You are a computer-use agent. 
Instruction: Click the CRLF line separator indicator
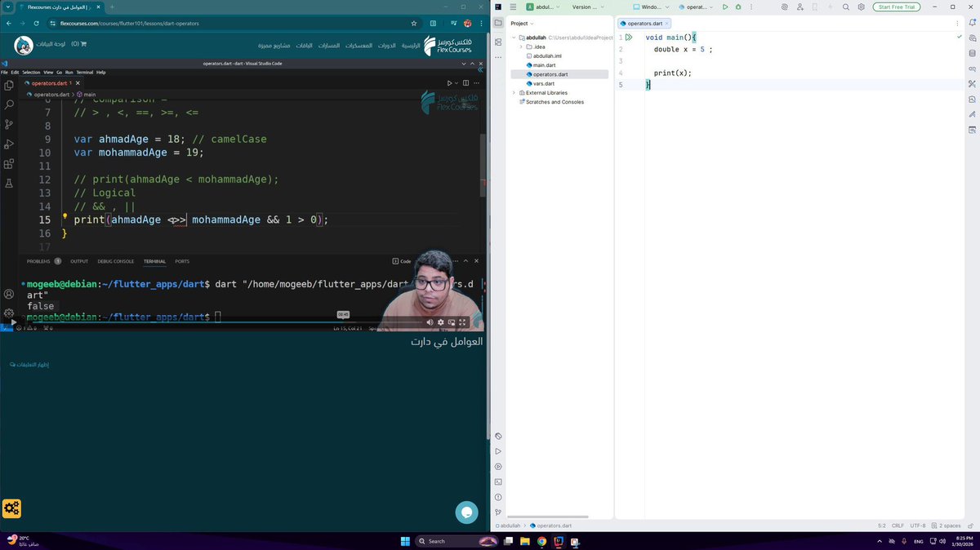pos(898,526)
